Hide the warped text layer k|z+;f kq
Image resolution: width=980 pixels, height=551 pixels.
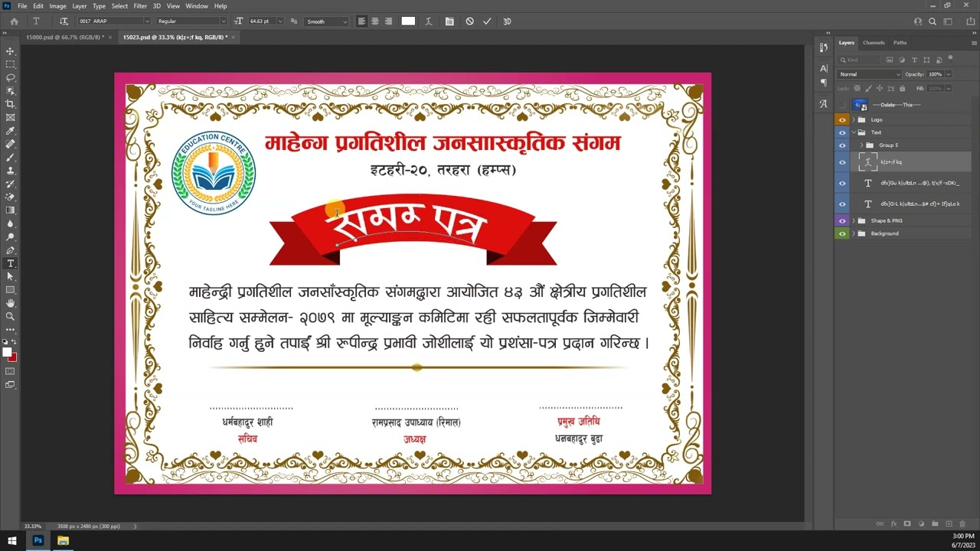click(842, 162)
